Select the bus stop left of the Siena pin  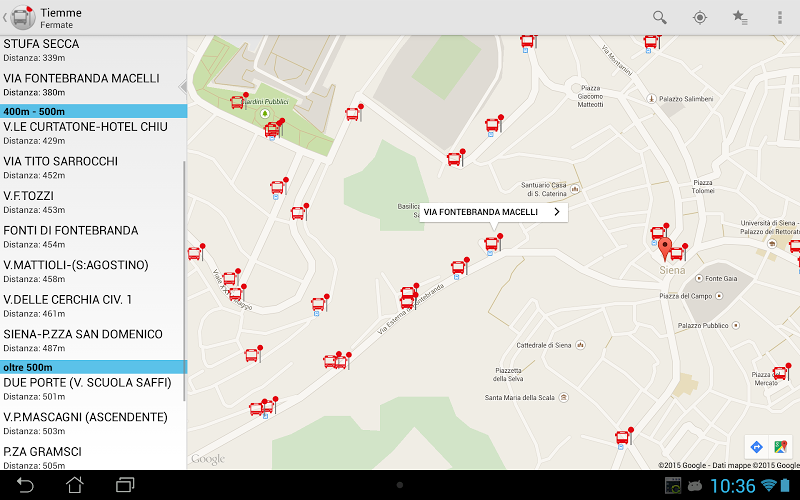coord(659,233)
